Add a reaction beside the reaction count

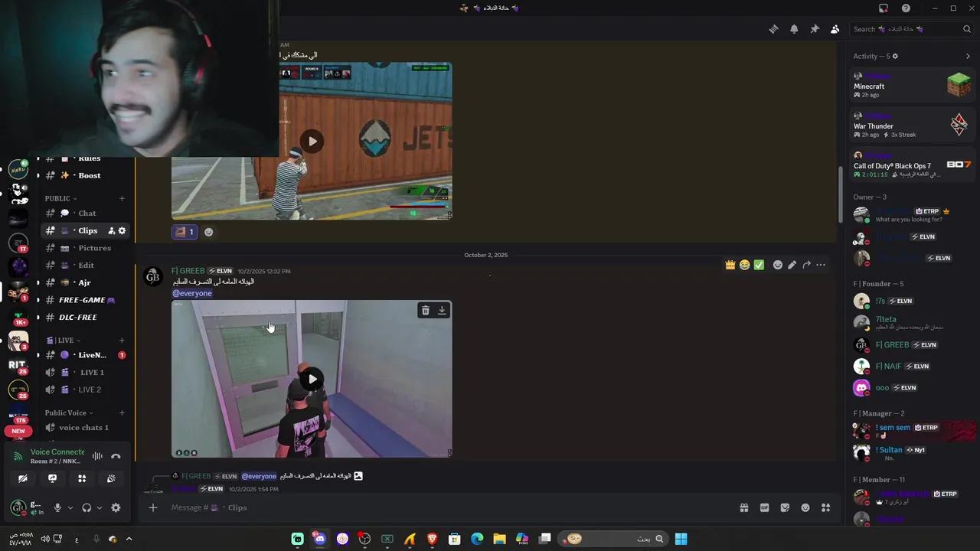(x=208, y=232)
